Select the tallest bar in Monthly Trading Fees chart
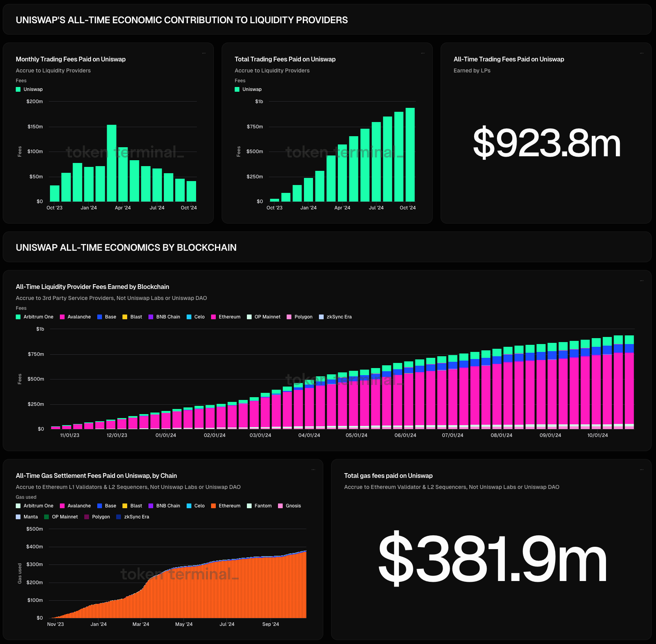Viewport: 656px width, 644px height. click(111, 163)
